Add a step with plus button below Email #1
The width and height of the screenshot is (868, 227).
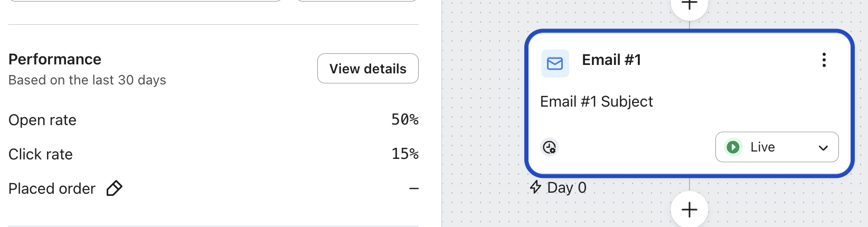pyautogui.click(x=689, y=210)
